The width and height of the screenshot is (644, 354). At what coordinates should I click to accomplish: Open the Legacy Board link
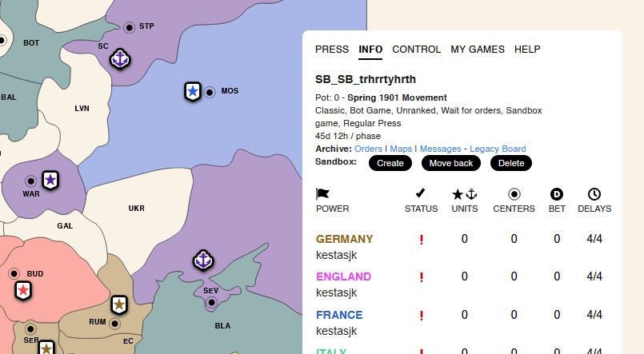point(498,149)
